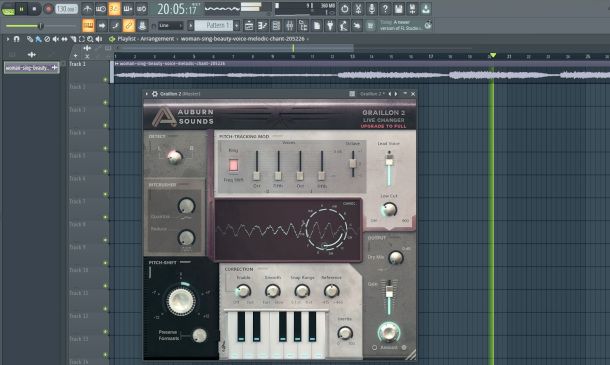This screenshot has height=365, width=610.
Task: Toggle the pink Ring Freq Shift button
Action: [233, 165]
